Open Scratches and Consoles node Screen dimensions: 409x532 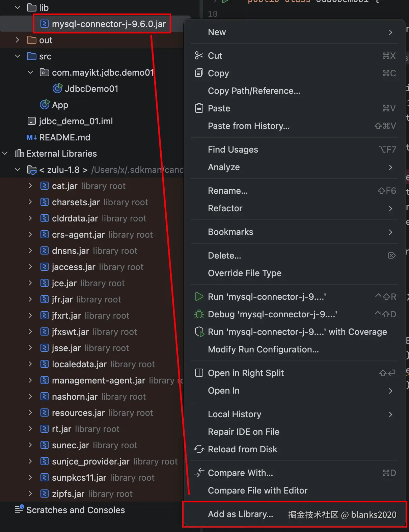(75, 510)
